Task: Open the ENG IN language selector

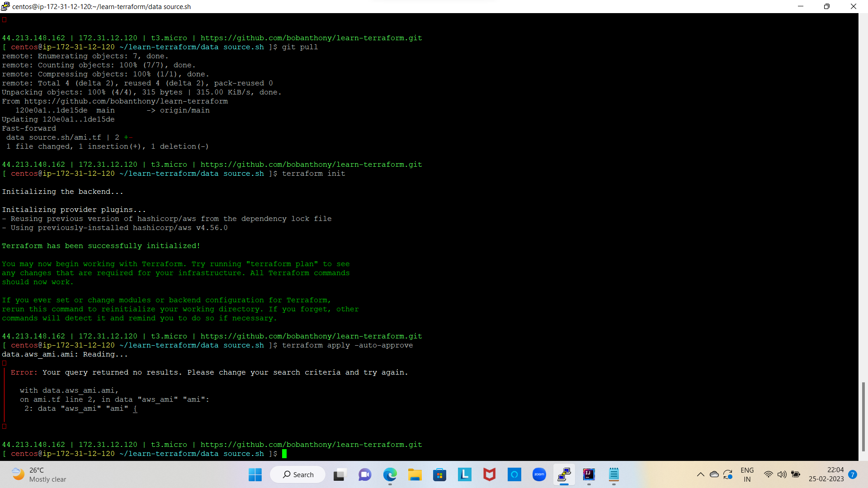Action: point(747,474)
